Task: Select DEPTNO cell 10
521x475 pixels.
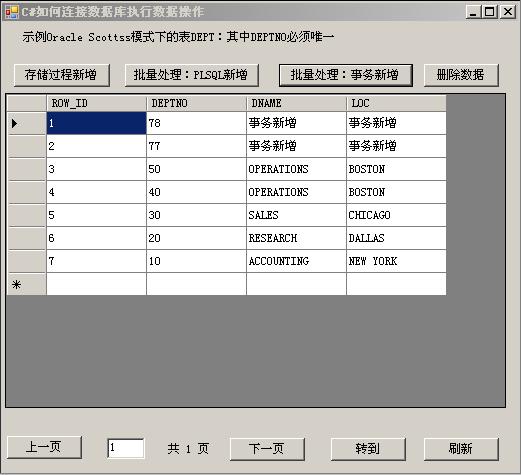Action: [196, 261]
